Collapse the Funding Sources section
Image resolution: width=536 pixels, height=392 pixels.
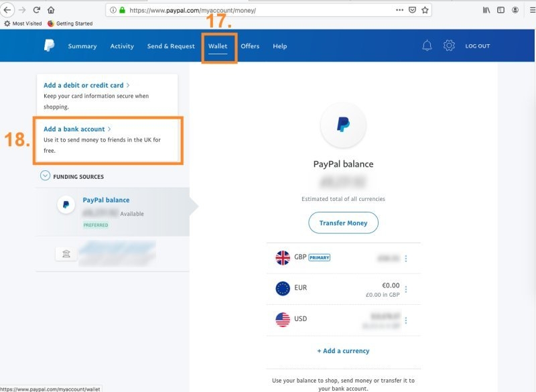[45, 176]
